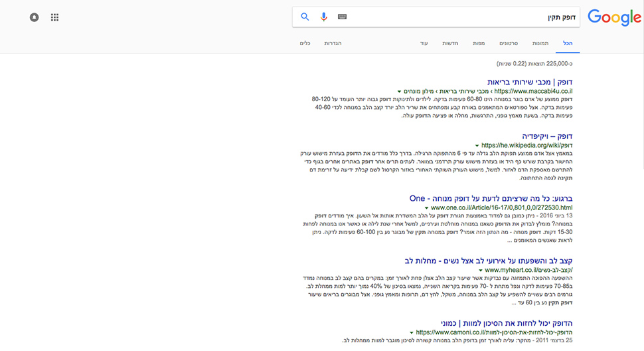Expand the arrow beside the he.wikipedia.org URL
The image size is (644, 351).
[477, 146]
